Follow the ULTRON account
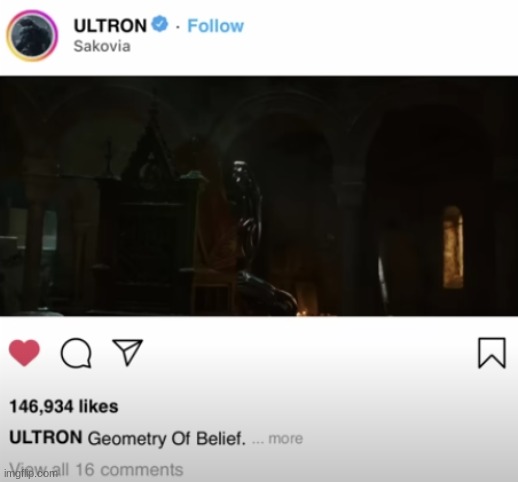This screenshot has width=518, height=482. (215, 26)
